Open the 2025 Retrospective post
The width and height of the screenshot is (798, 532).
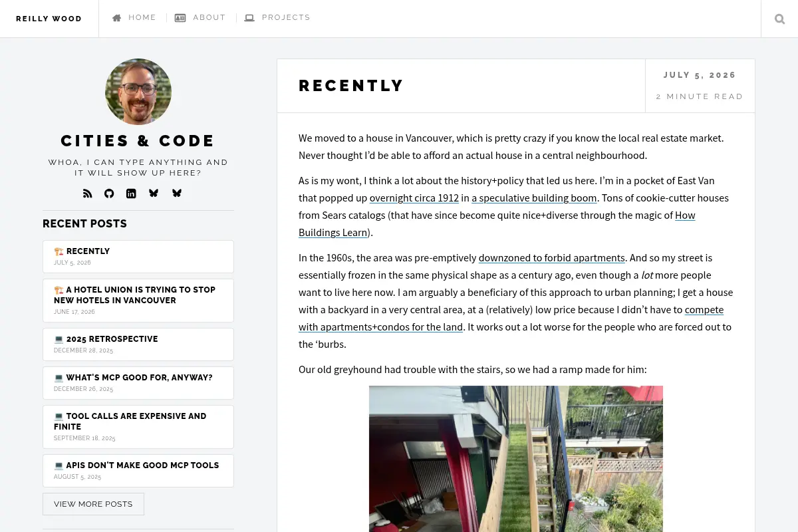pyautogui.click(x=138, y=344)
